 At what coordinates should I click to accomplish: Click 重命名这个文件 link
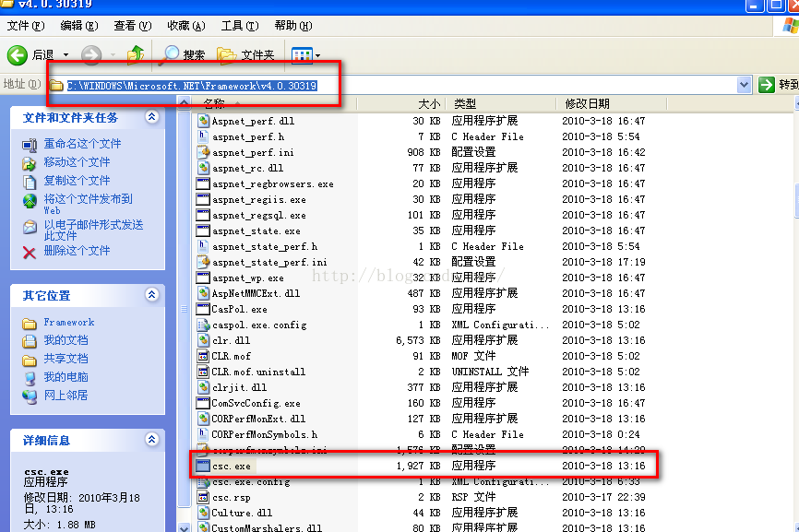coord(82,144)
